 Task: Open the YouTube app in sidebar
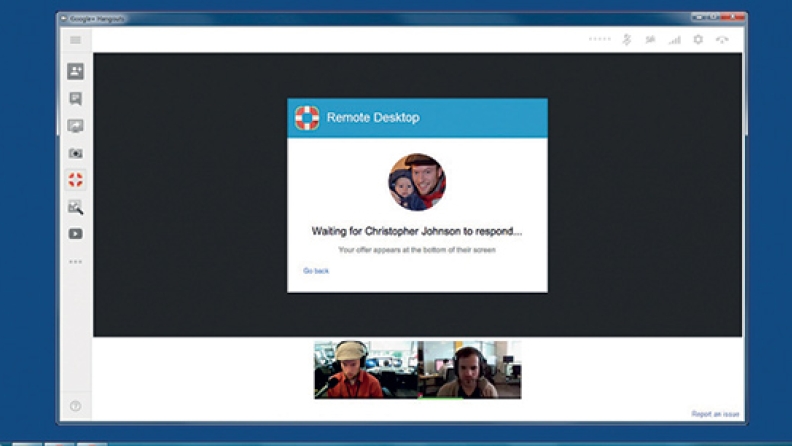tap(76, 234)
